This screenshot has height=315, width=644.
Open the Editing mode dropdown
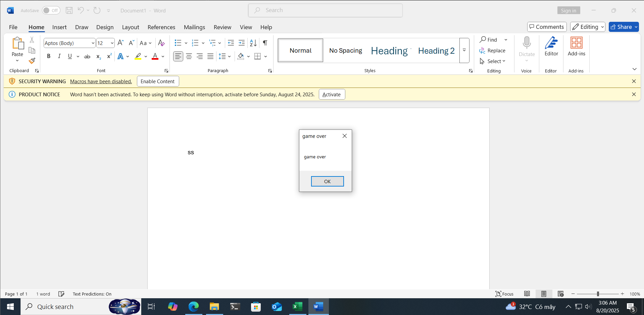(588, 27)
